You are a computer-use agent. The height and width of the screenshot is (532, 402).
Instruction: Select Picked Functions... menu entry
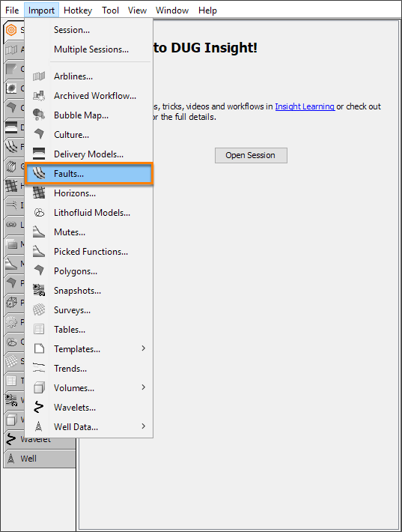tap(89, 252)
